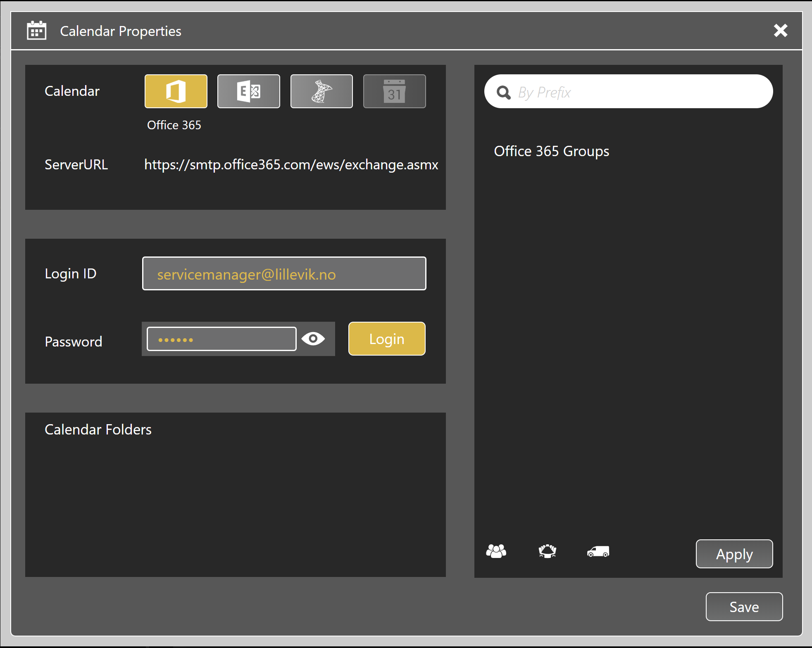Click the Password label
The height and width of the screenshot is (648, 812).
tap(74, 342)
